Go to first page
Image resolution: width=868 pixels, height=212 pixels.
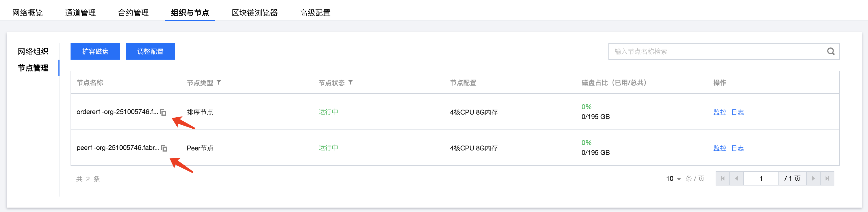coord(723,179)
